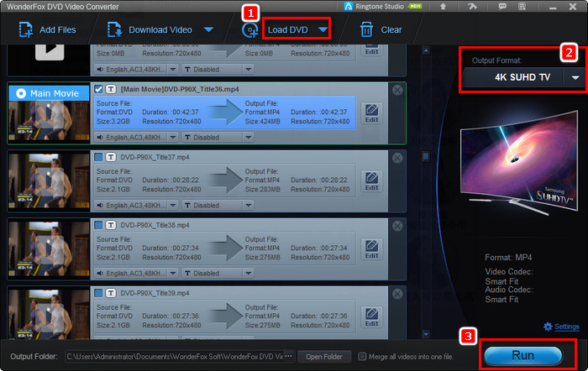Click the Download Video icon

click(x=114, y=29)
